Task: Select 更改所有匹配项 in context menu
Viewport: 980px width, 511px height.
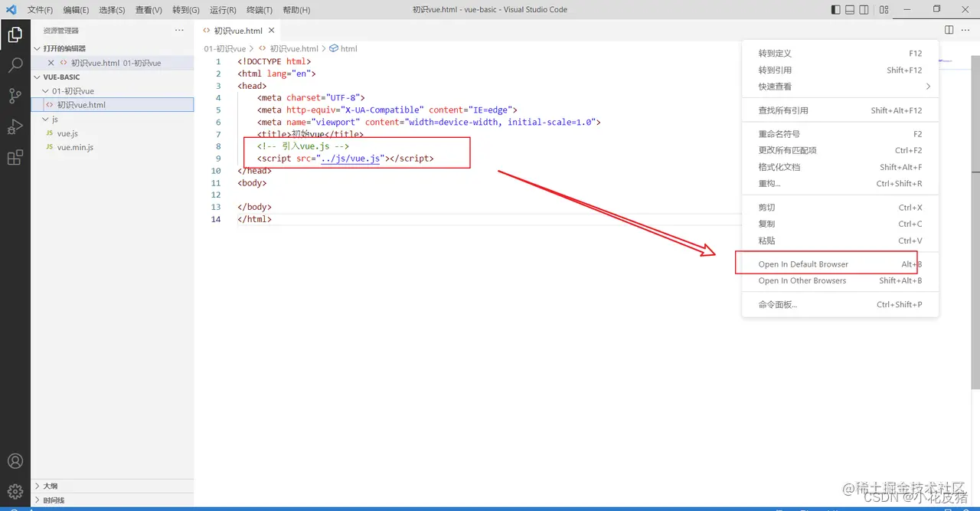Action: click(840, 151)
